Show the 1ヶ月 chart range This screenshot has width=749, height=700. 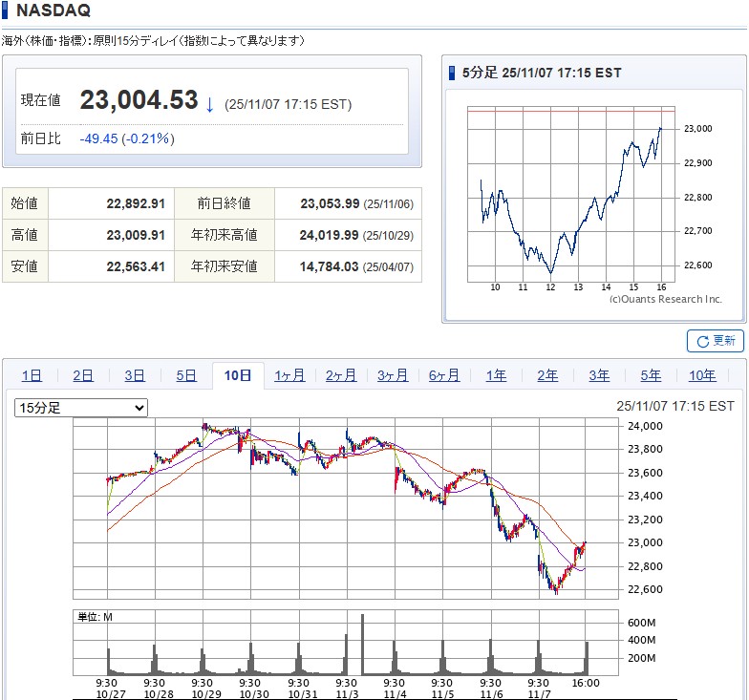(289, 375)
